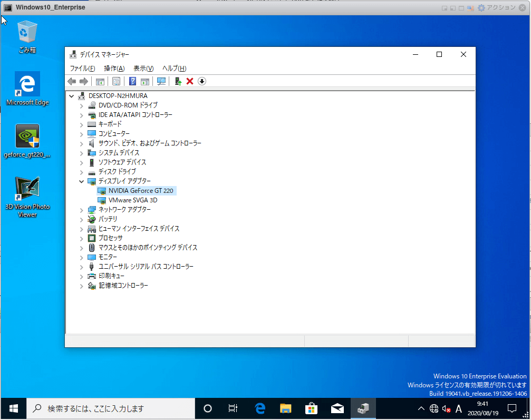Collapse the ディスプレイ アダプター node
Screen dimensions: 531x420
(x=81, y=181)
